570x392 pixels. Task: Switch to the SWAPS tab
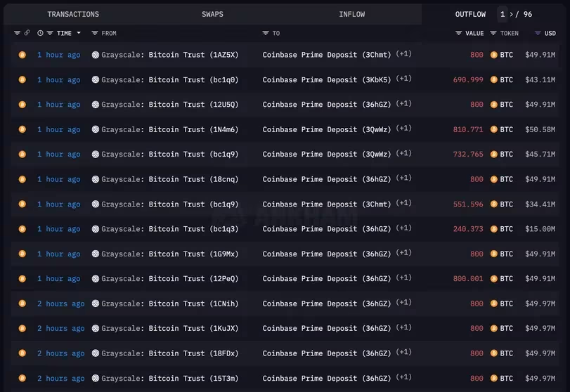pyautogui.click(x=213, y=14)
